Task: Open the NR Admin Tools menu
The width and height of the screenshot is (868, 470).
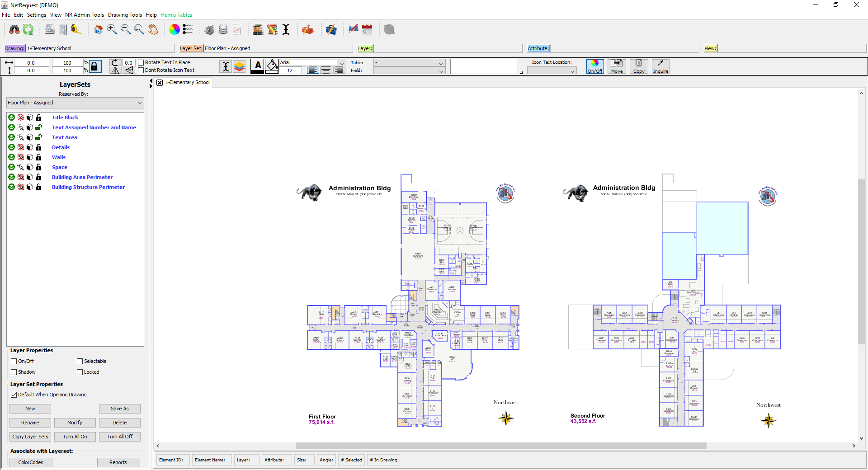Action: point(85,15)
